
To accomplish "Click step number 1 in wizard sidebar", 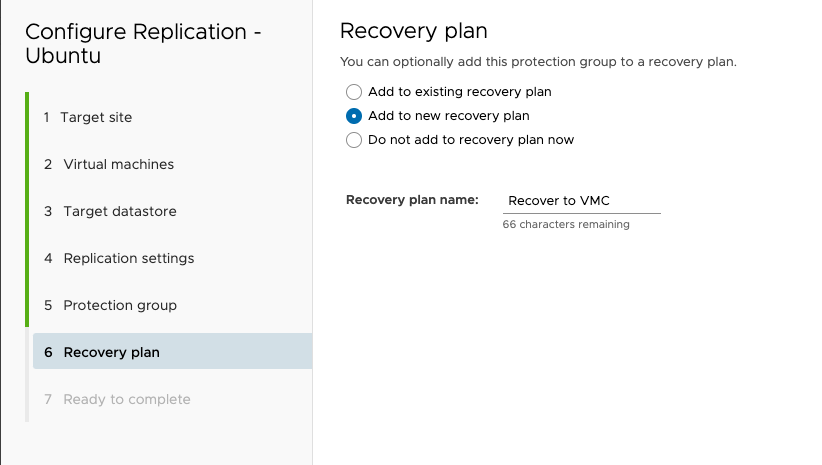I will tap(47, 117).
